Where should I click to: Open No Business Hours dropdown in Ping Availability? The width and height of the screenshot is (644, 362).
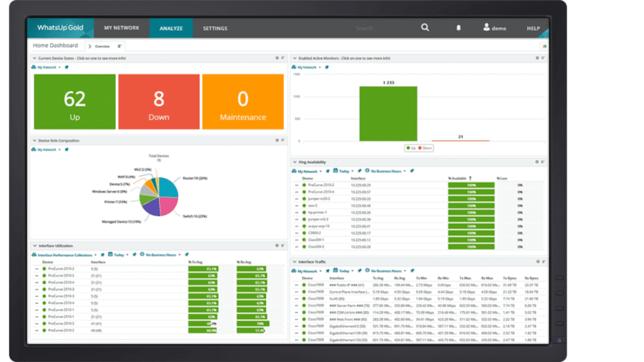point(388,171)
